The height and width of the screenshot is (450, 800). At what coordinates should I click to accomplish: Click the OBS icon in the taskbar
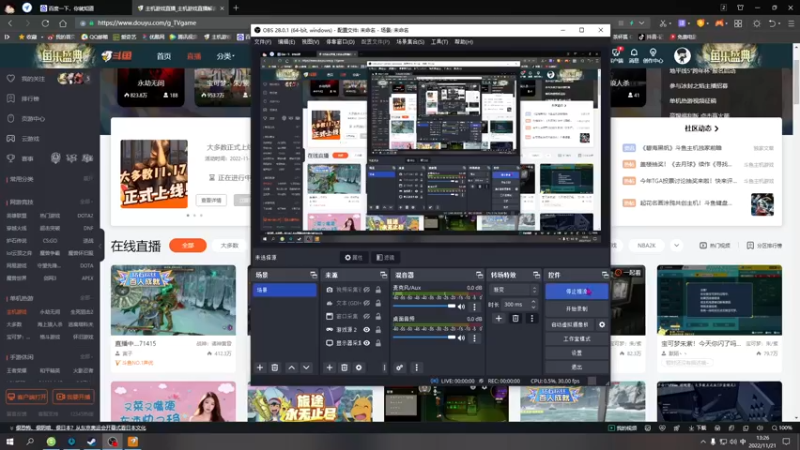(x=112, y=441)
